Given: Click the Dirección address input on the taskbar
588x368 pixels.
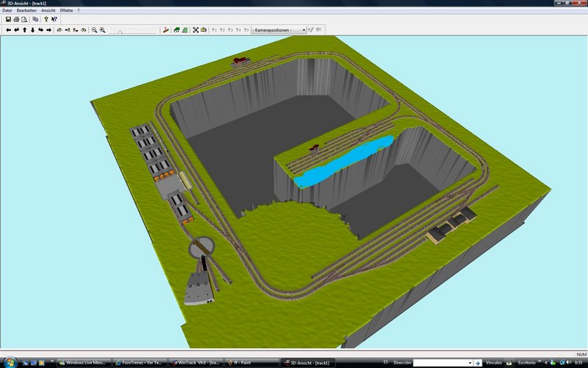Looking at the screenshot, I should coord(440,363).
